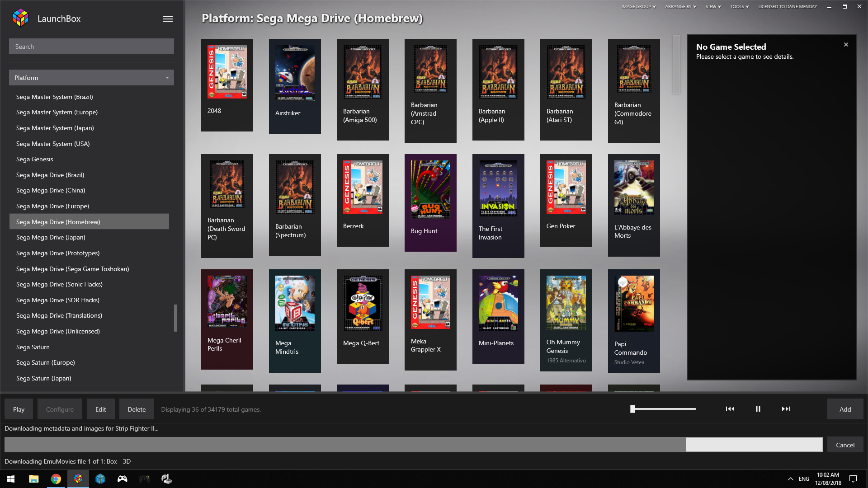The height and width of the screenshot is (488, 868).
Task: Open the Arrange By dropdown menu
Action: tap(680, 7)
